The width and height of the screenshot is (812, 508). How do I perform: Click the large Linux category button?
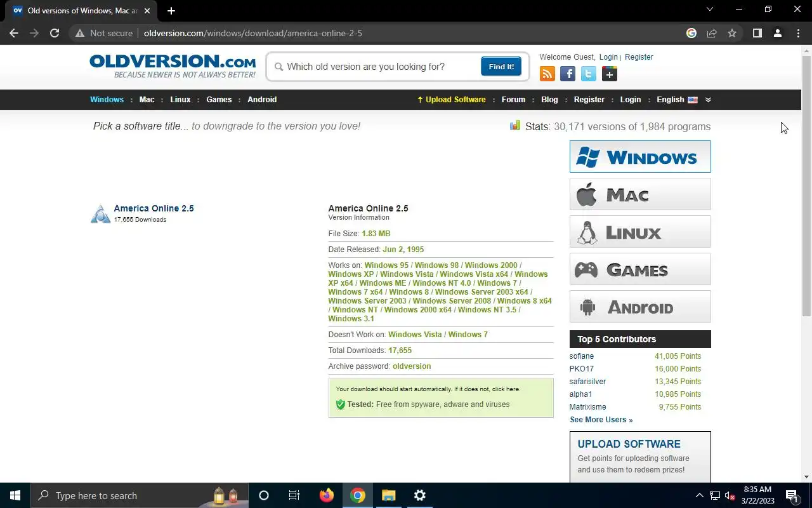640,232
